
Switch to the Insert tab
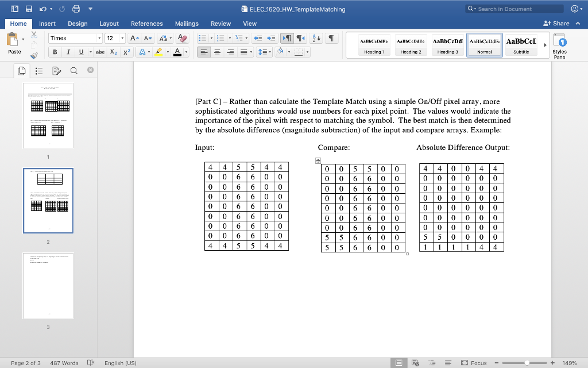coord(47,24)
